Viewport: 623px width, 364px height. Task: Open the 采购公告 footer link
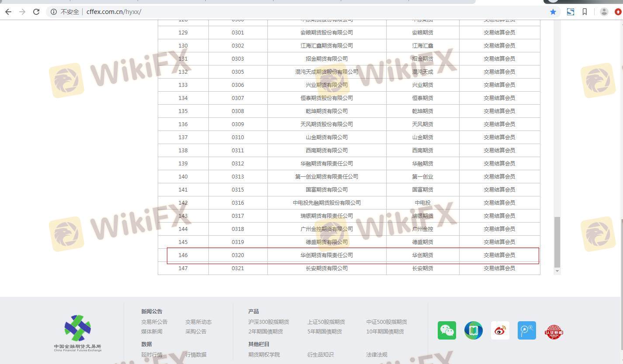point(196,331)
